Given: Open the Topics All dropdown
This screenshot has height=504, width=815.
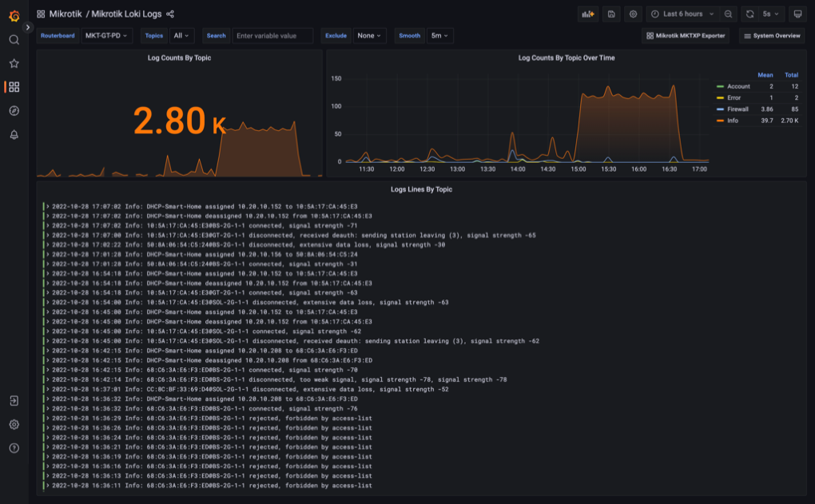Looking at the screenshot, I should [181, 35].
